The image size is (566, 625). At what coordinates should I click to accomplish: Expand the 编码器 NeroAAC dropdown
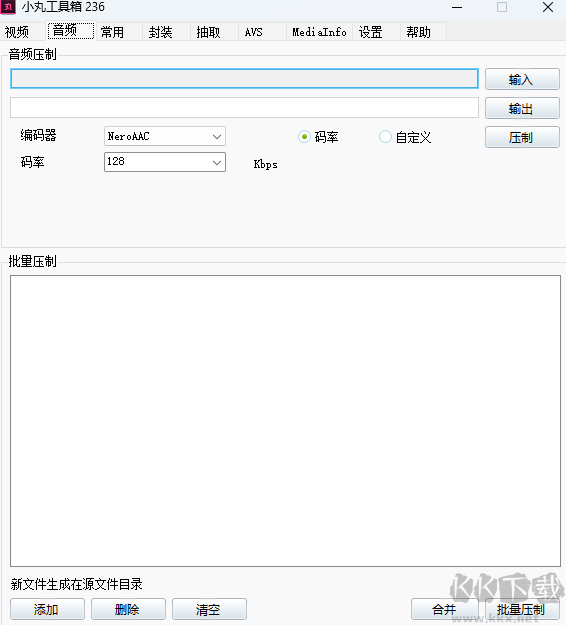pyautogui.click(x=165, y=136)
